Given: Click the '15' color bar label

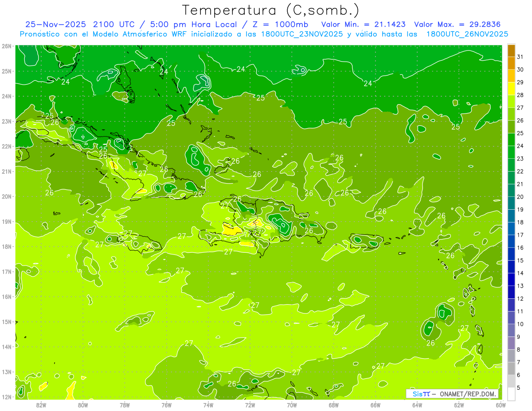Looking at the screenshot, I should pyautogui.click(x=520, y=260).
